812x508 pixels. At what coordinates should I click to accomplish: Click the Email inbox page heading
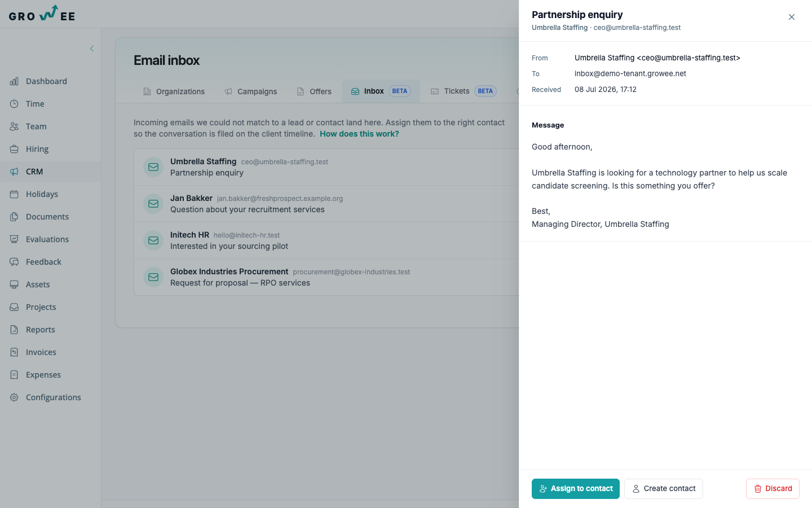tap(166, 60)
